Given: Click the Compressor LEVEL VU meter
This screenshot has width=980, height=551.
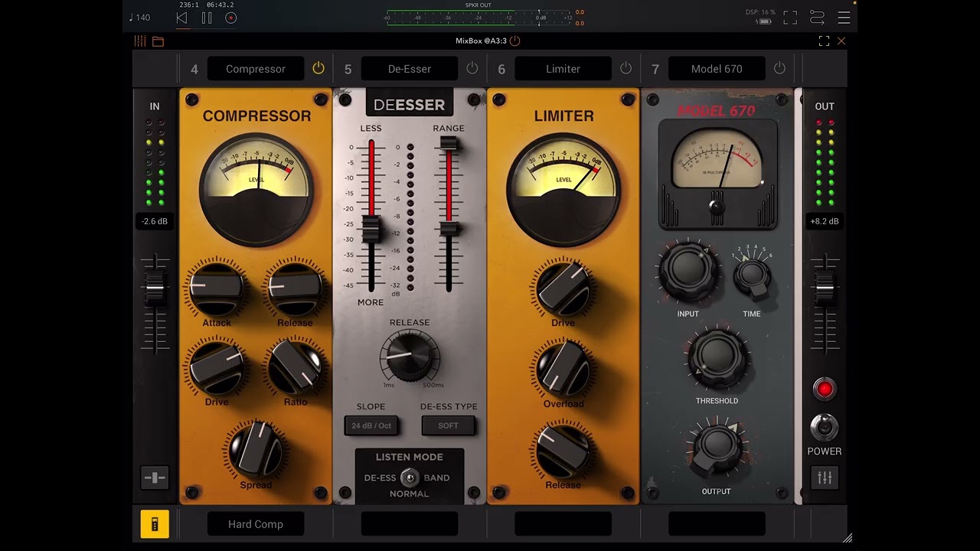Looking at the screenshot, I should tap(256, 189).
